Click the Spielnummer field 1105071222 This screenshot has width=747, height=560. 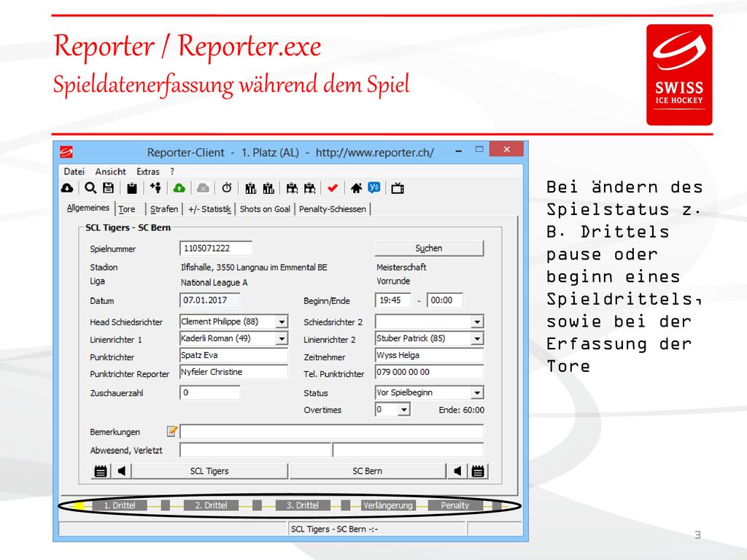click(216, 248)
